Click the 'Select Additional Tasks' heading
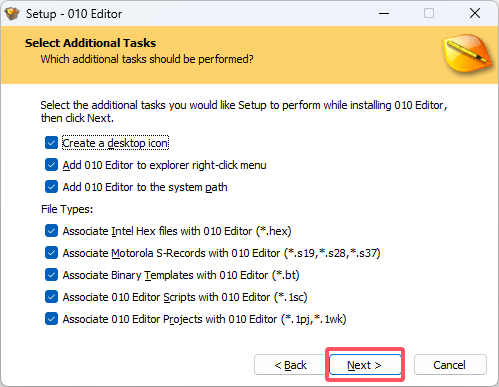The image size is (499, 387). pos(91,43)
